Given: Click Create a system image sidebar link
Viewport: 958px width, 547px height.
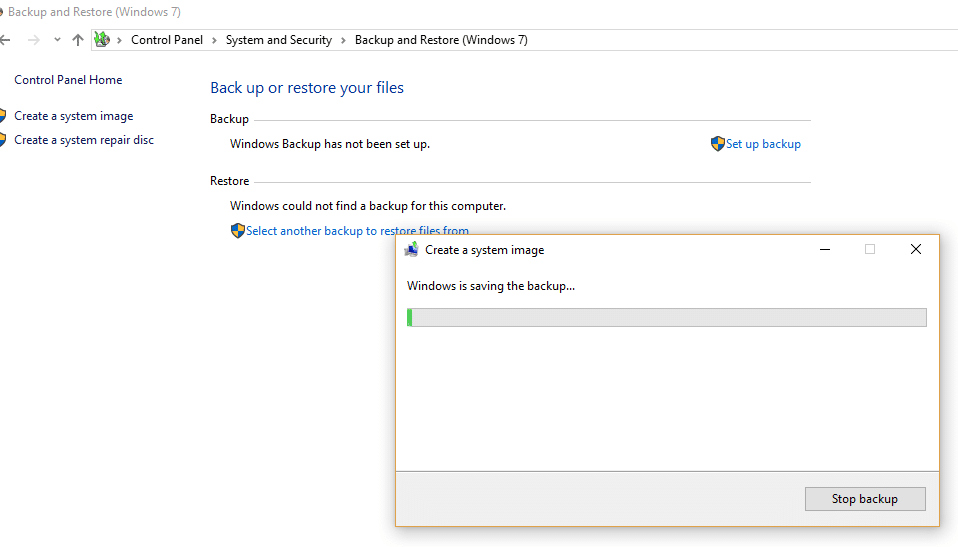Looking at the screenshot, I should coord(73,116).
